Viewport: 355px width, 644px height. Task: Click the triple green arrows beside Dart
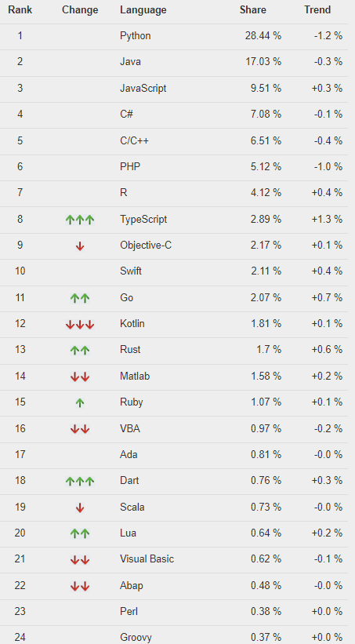[x=80, y=481]
